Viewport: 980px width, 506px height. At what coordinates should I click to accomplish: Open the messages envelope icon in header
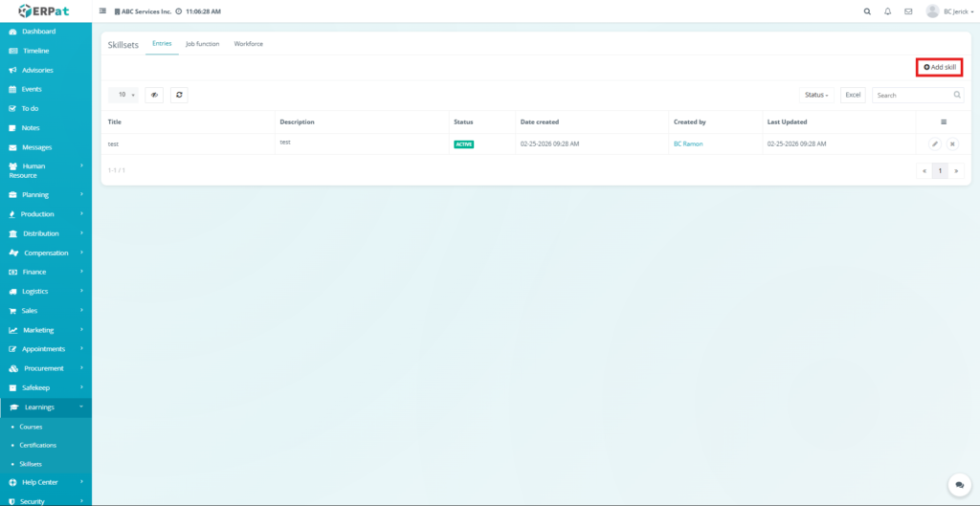point(907,11)
